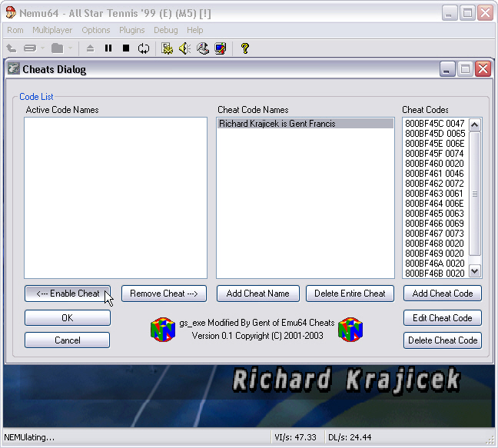The image size is (498, 448).
Task: Open the Options menu
Action: [96, 30]
